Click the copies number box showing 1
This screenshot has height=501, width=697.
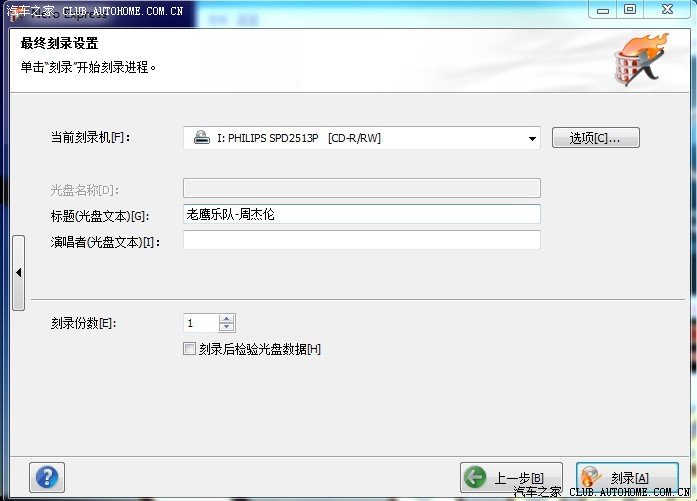[x=200, y=323]
